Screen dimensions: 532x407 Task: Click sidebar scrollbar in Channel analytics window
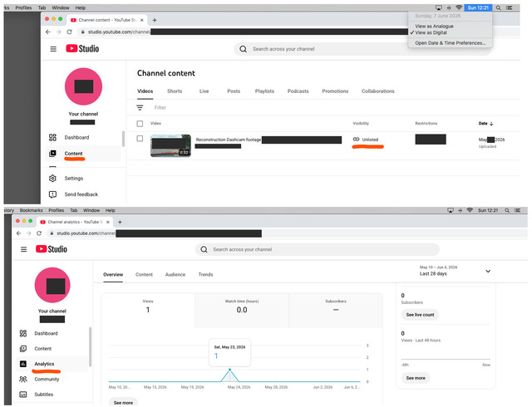[x=90, y=346]
